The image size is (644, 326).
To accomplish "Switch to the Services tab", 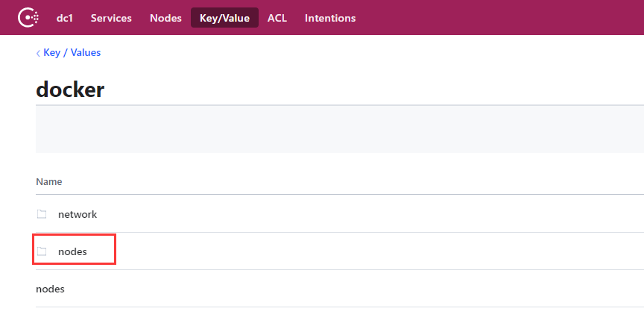I will [x=111, y=18].
